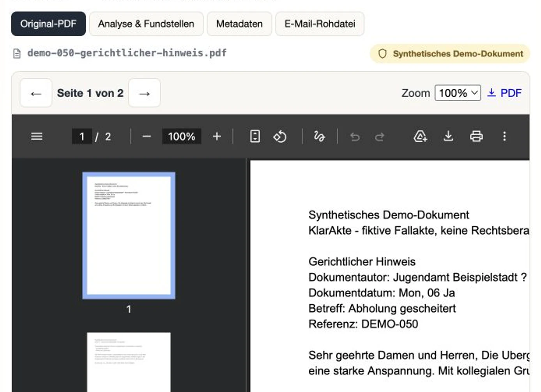
Task: Click the download icon in PDF toolbar
Action: pos(448,136)
